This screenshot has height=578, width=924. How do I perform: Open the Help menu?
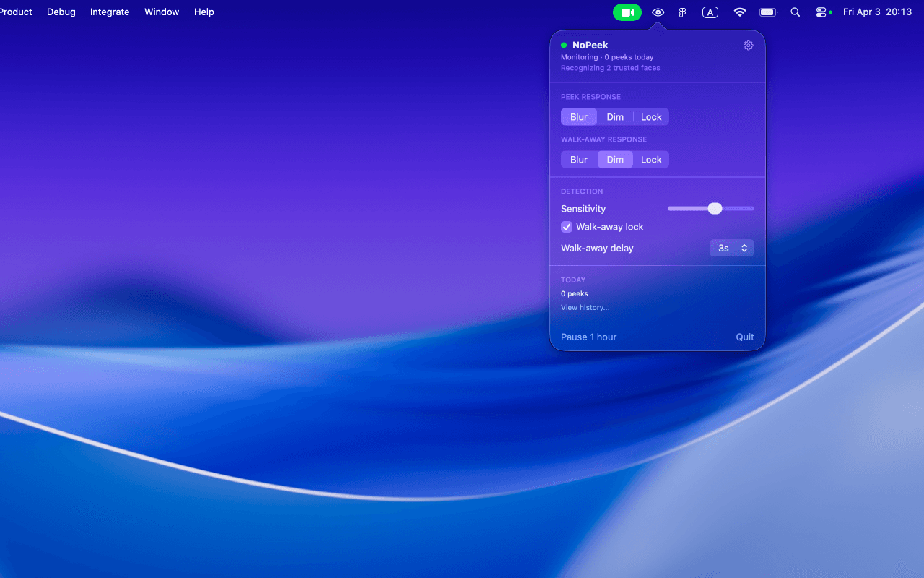[204, 12]
